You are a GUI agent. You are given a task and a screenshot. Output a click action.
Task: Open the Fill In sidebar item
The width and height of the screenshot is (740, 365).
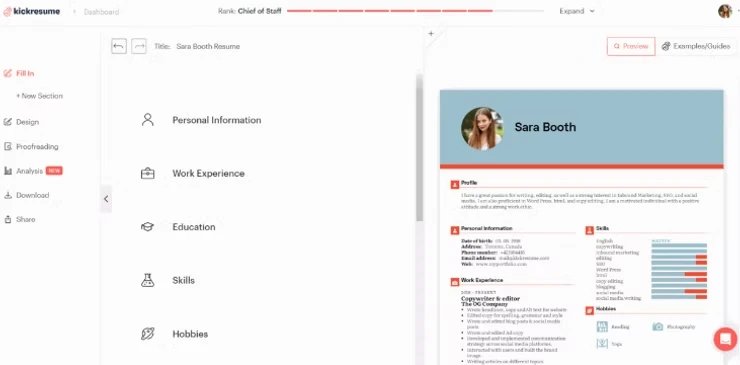[x=25, y=73]
